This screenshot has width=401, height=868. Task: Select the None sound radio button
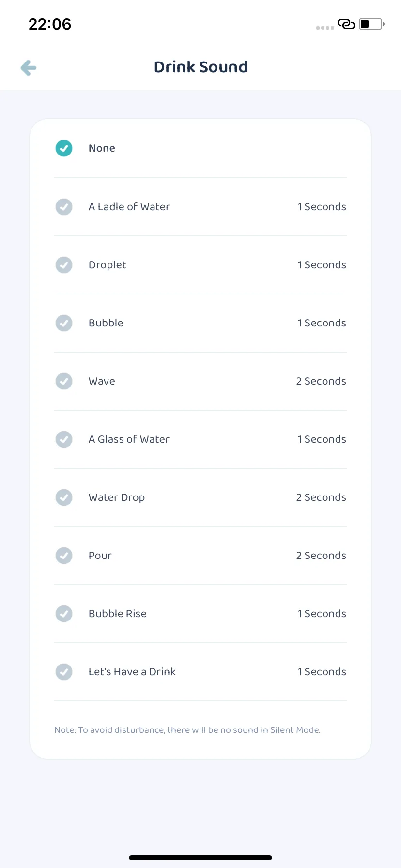(x=64, y=148)
